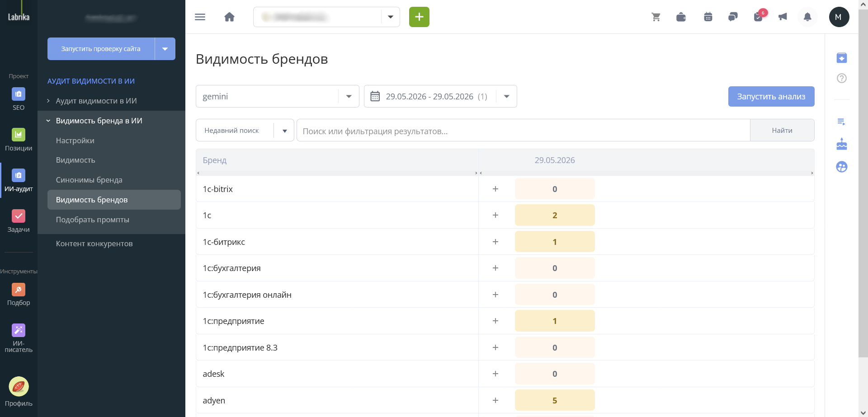868x417 pixels.
Task: Open the help question mark icon
Action: tap(841, 78)
